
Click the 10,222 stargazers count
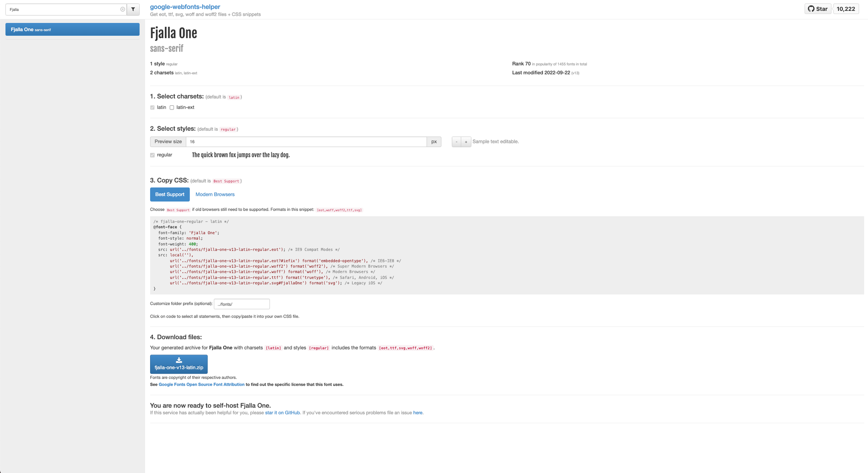(x=845, y=9)
